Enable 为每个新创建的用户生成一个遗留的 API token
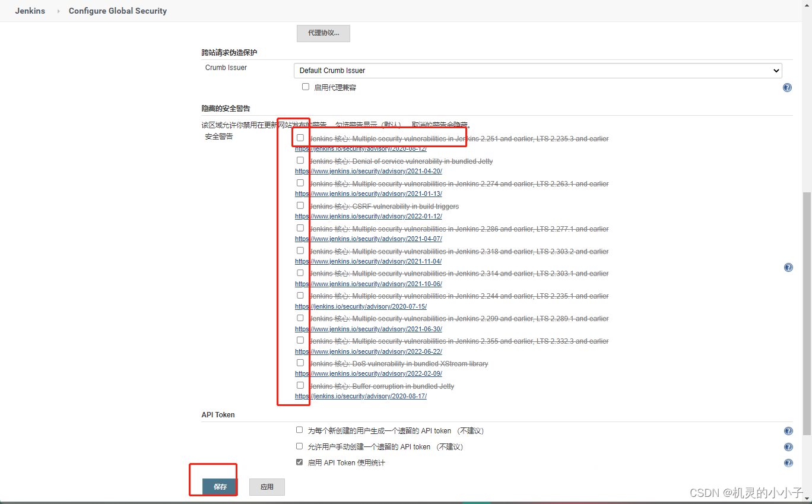The height and width of the screenshot is (504, 812). [x=300, y=430]
